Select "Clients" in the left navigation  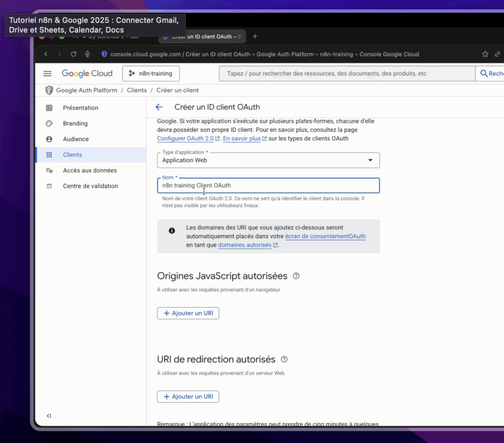[x=72, y=154]
